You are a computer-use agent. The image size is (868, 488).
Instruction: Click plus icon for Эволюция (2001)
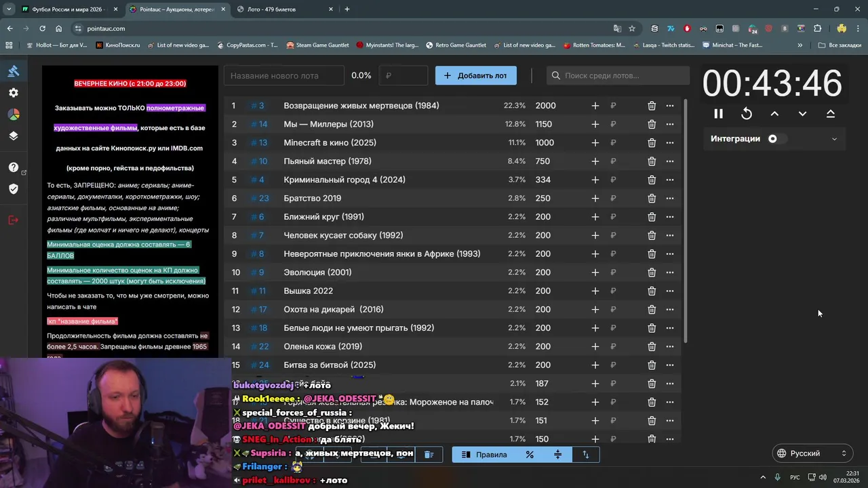coord(595,272)
